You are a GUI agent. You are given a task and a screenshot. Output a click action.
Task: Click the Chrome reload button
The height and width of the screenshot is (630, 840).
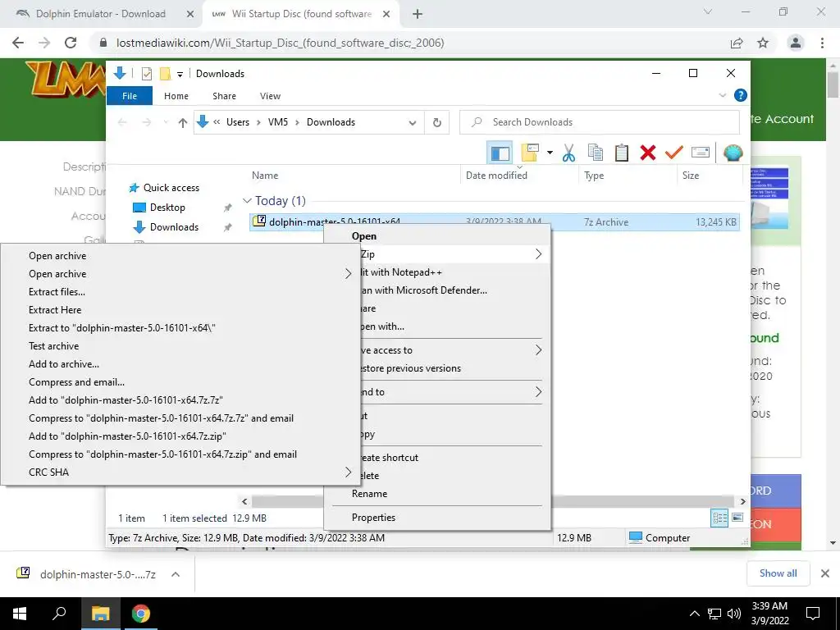coord(71,43)
